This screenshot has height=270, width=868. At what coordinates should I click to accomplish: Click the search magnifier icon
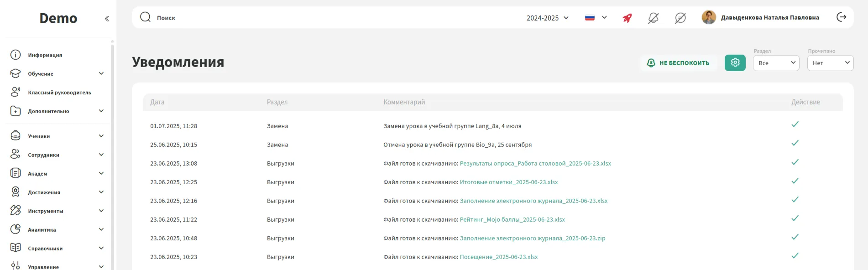coord(145,17)
